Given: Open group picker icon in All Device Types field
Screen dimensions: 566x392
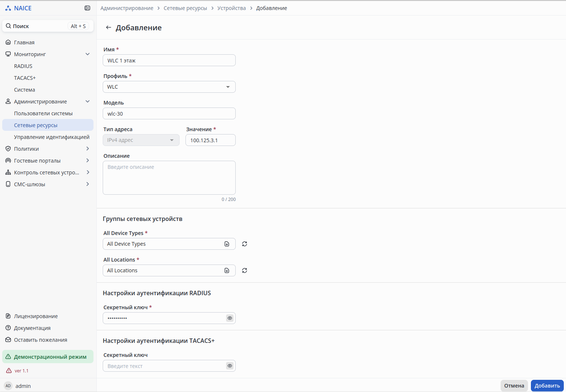Looking at the screenshot, I should [227, 244].
